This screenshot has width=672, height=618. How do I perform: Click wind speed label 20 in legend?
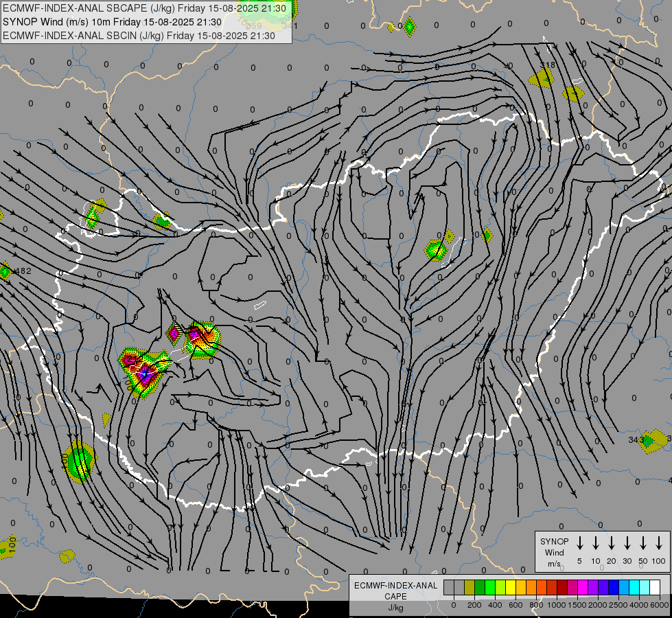pyautogui.click(x=611, y=561)
